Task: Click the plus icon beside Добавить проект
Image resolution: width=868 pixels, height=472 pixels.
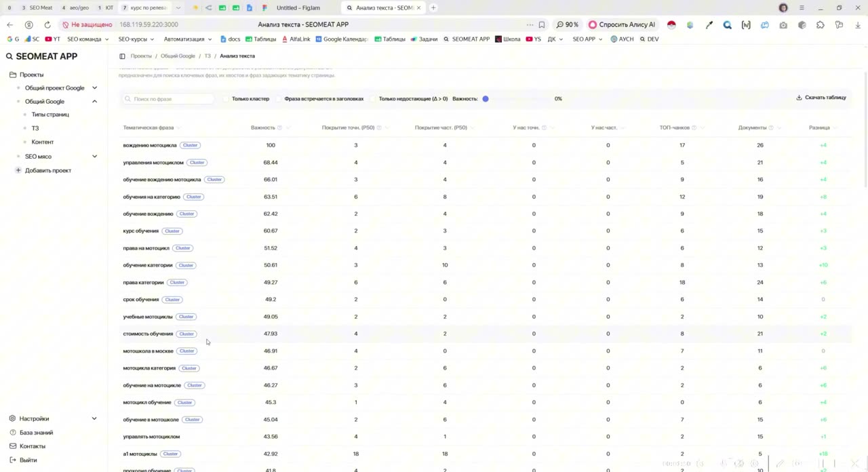Action: click(18, 170)
